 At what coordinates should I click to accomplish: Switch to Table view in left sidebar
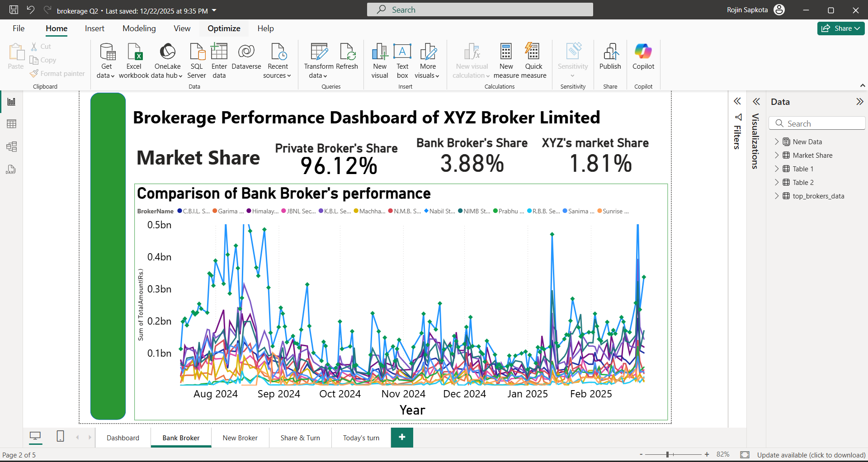pos(11,124)
